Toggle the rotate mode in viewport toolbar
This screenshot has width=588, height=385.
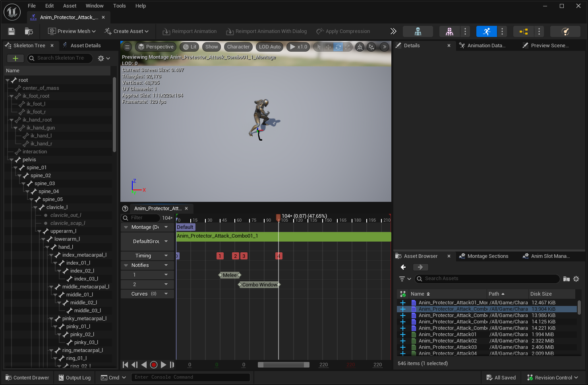(338, 47)
